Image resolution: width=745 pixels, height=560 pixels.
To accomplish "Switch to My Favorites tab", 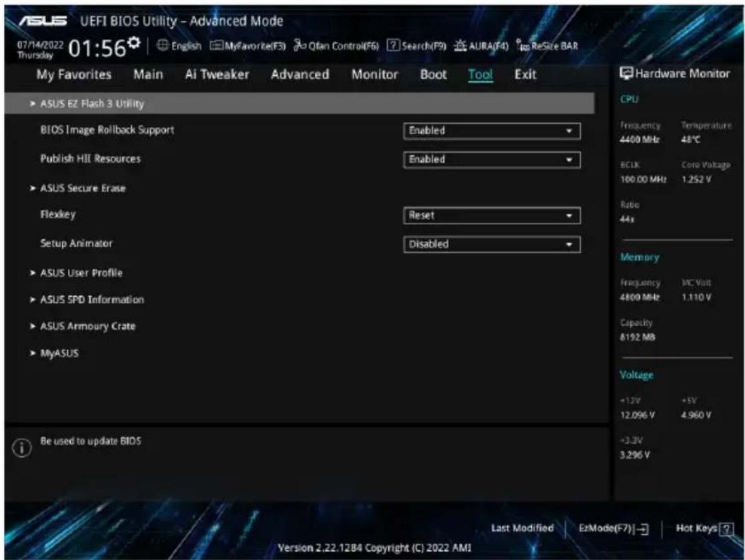I will pos(74,75).
